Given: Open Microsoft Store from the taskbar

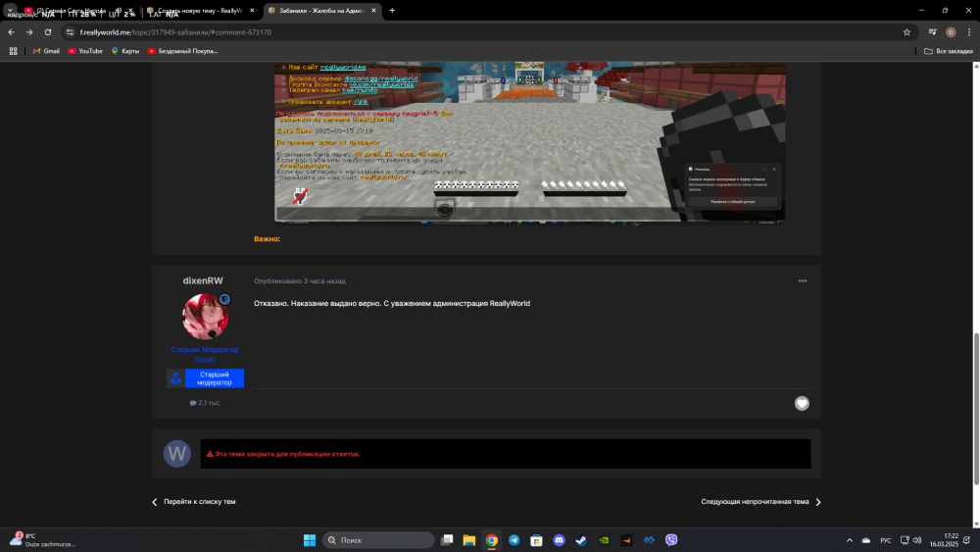Looking at the screenshot, I should (537, 540).
